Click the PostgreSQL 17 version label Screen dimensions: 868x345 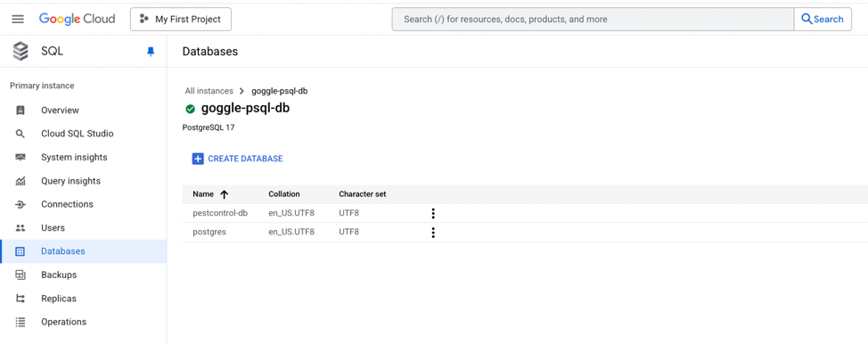click(209, 127)
